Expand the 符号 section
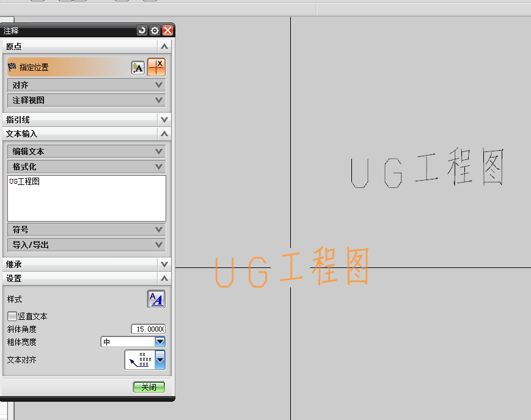This screenshot has height=420, width=531. (x=158, y=229)
